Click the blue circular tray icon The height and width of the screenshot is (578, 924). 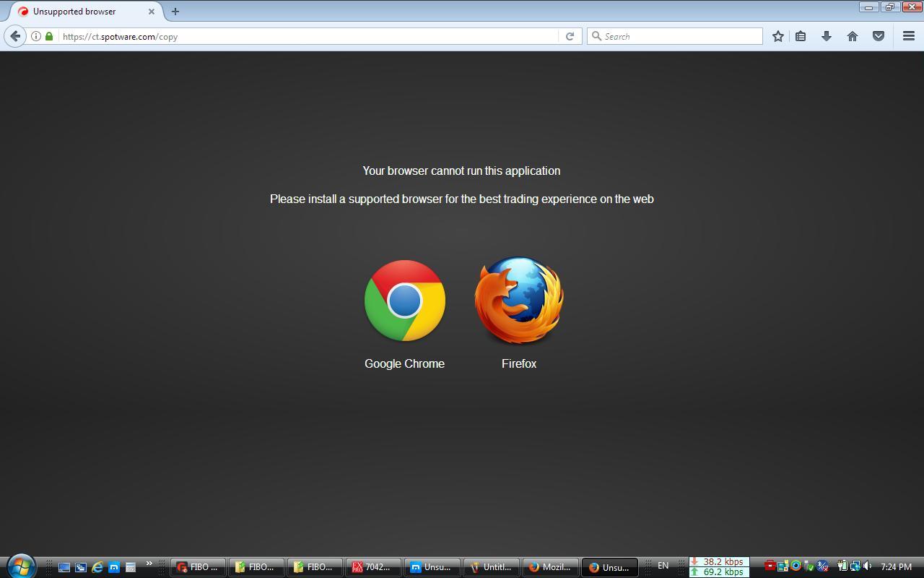[796, 566]
